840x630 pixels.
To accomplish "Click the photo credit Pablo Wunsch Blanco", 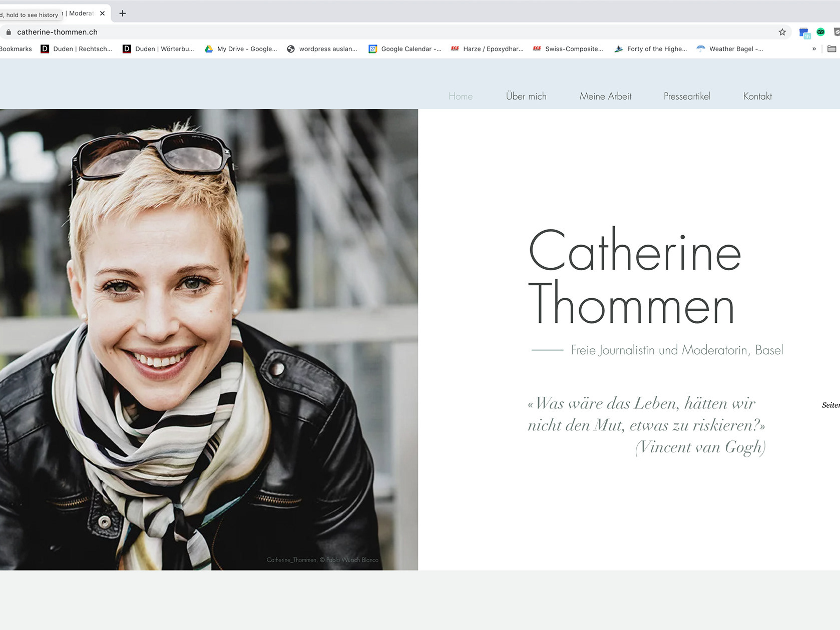I will (322, 560).
